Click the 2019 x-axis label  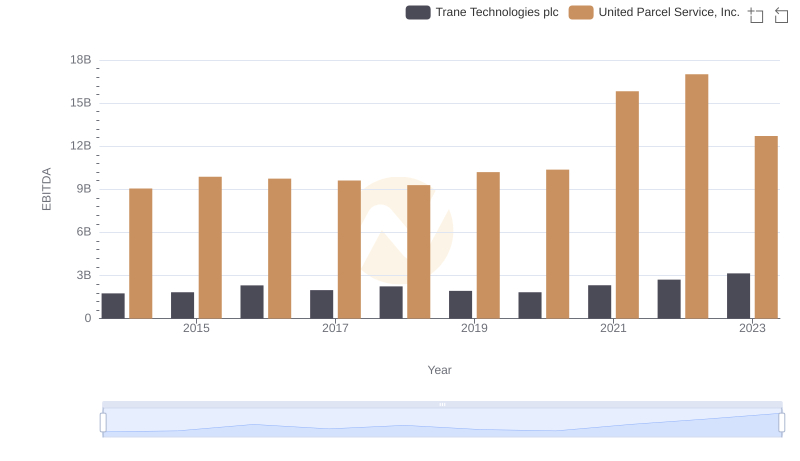(x=474, y=328)
